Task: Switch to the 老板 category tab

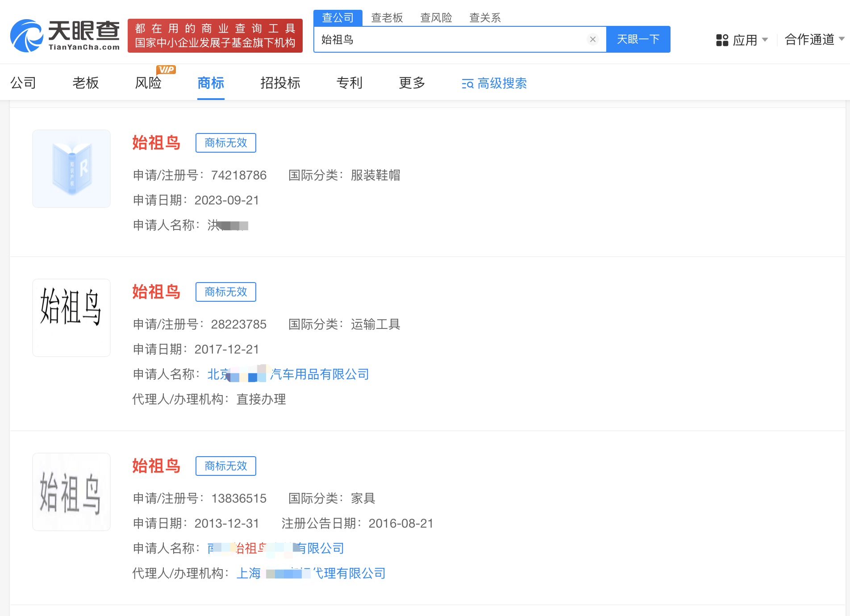Action: pyautogui.click(x=86, y=83)
